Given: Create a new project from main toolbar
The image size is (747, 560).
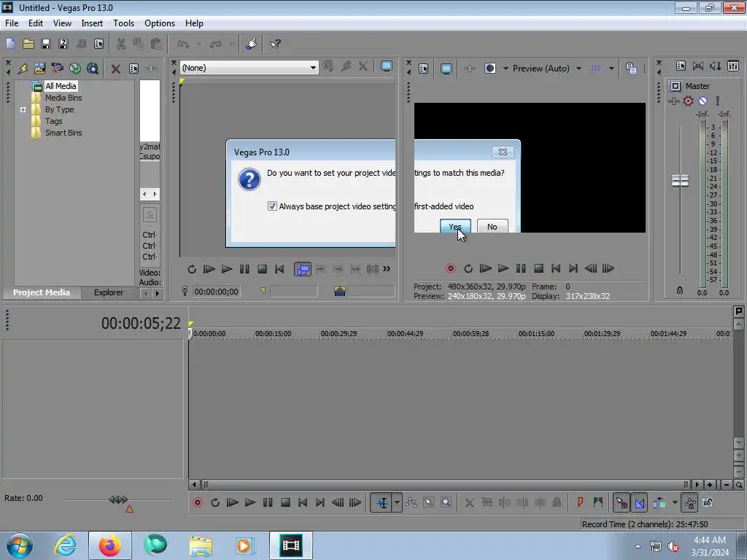Looking at the screenshot, I should (10, 44).
